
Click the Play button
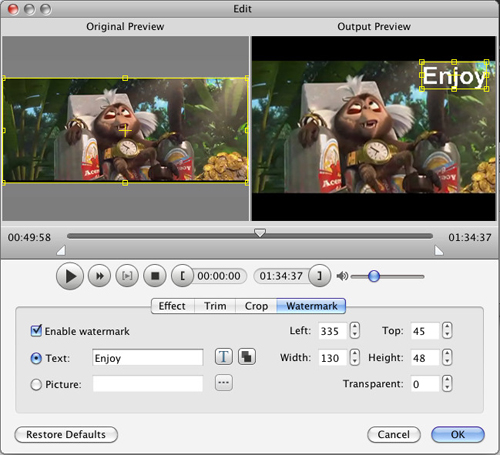(x=70, y=276)
